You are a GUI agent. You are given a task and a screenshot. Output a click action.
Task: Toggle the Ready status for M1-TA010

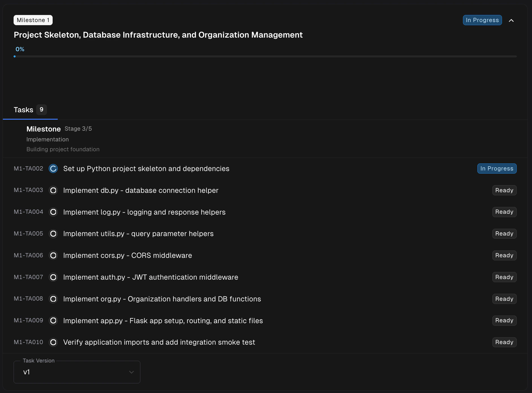pyautogui.click(x=504, y=342)
